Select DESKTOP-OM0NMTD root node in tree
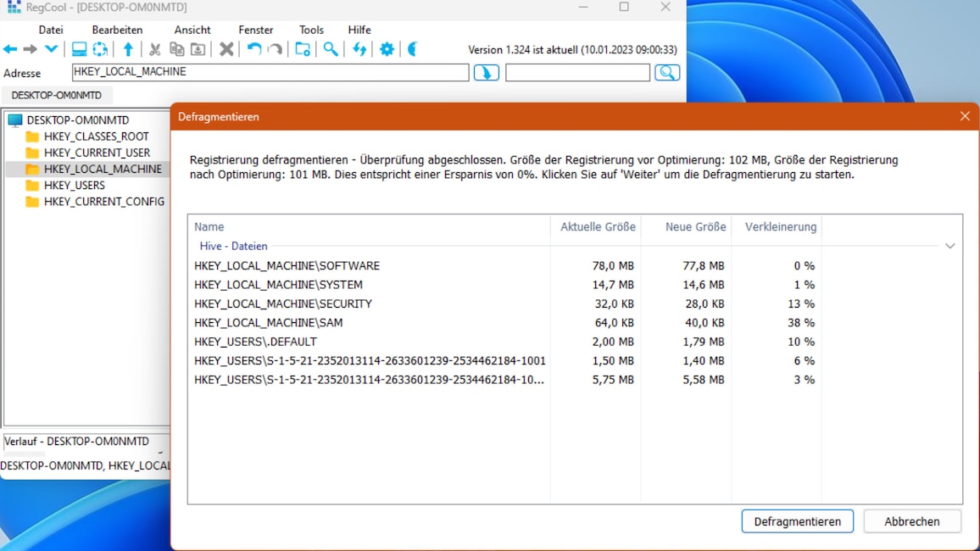 coord(77,120)
